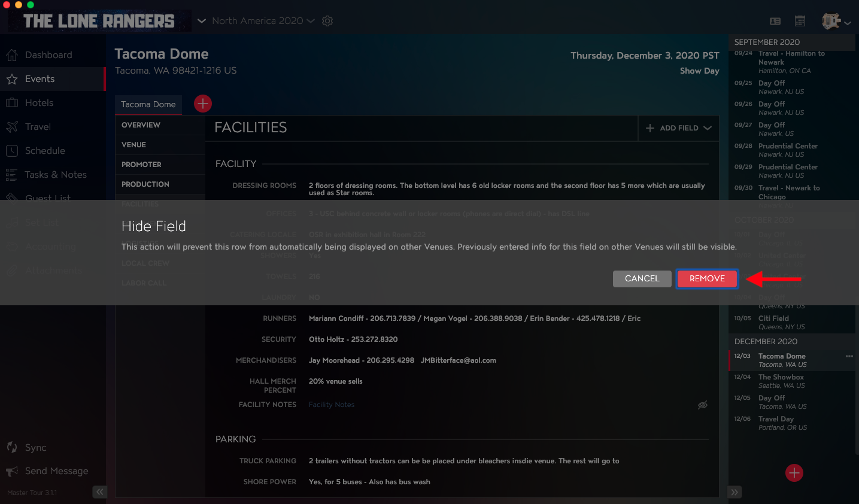Select Citi Field event on 10/05
Image resolution: width=859 pixels, height=504 pixels.
tap(791, 323)
